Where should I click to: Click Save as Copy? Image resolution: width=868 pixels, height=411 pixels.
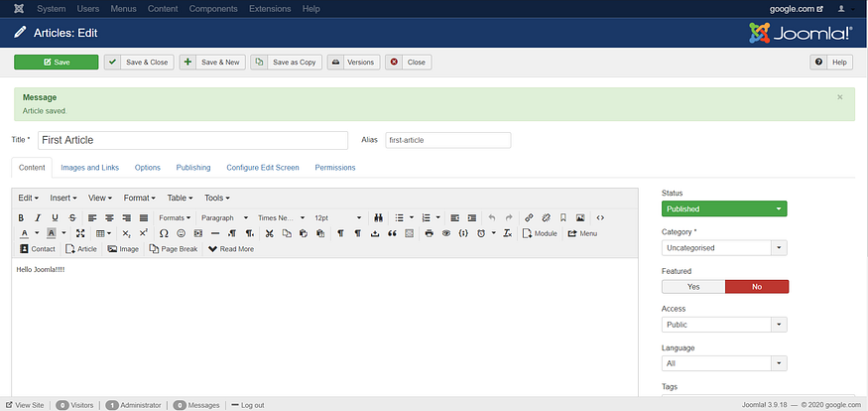point(287,62)
